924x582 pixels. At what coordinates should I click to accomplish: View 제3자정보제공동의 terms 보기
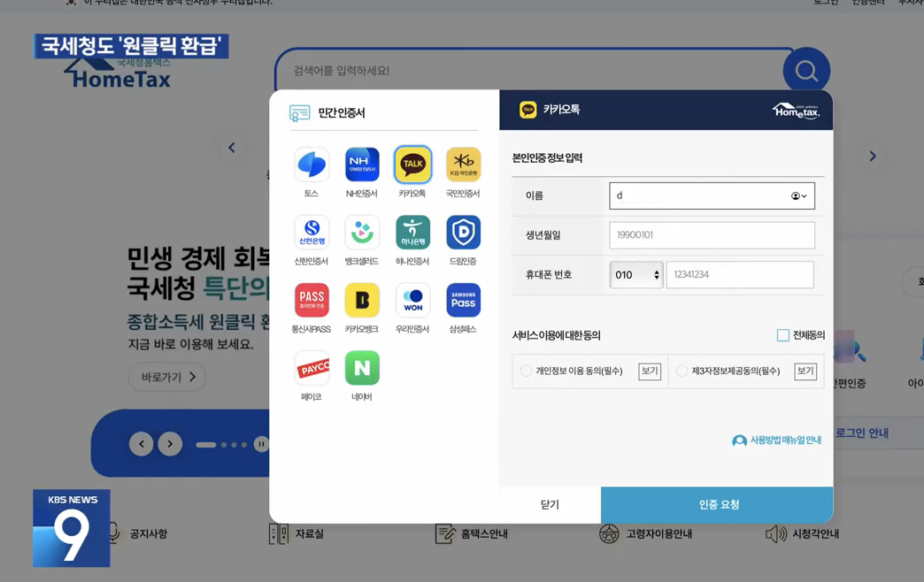point(805,371)
